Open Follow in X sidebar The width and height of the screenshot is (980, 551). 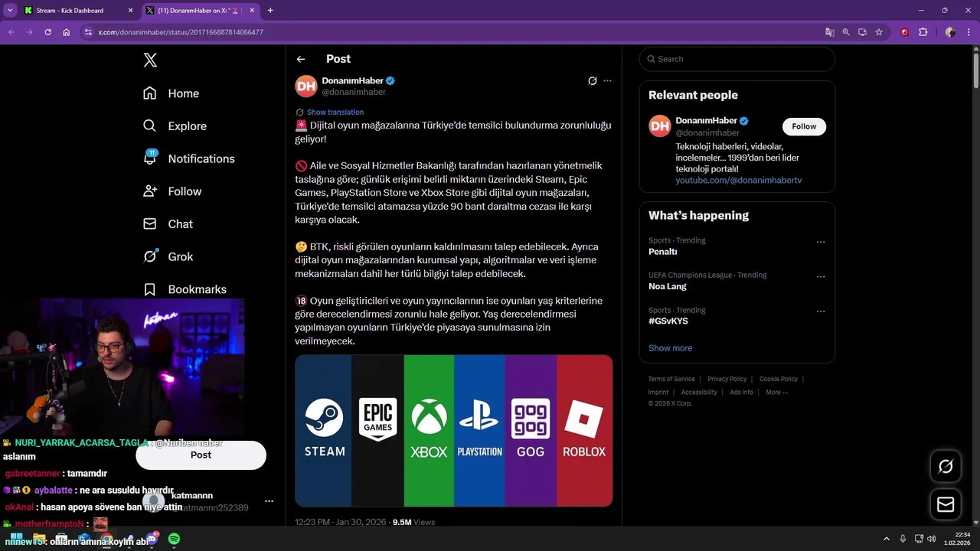pos(172,191)
